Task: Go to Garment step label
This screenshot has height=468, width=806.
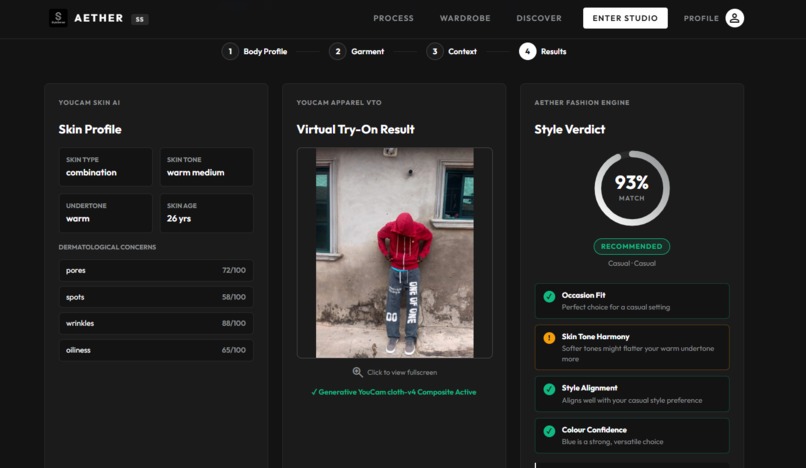Action: pos(368,51)
